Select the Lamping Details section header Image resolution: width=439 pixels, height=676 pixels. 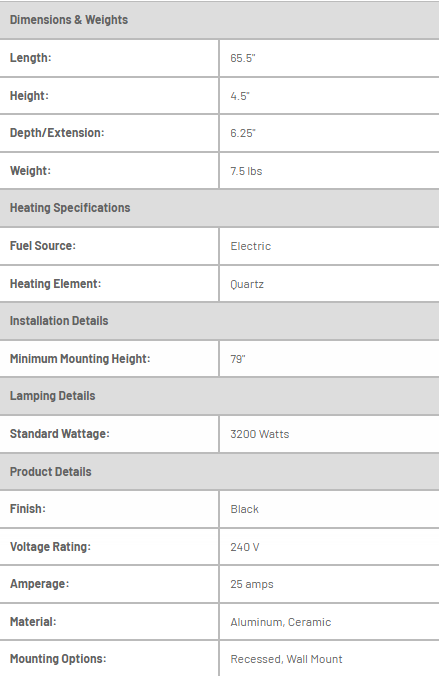click(x=220, y=396)
